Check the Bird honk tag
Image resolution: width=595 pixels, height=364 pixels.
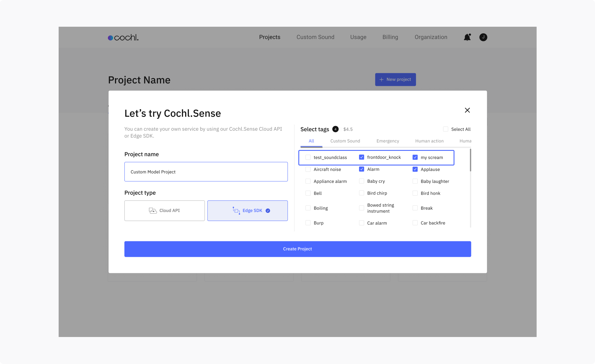pos(415,193)
